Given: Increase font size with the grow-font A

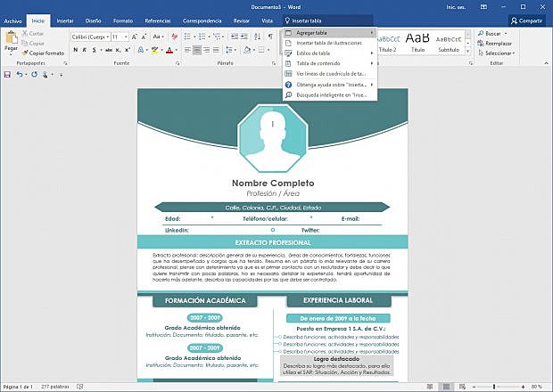Looking at the screenshot, I should [x=135, y=37].
